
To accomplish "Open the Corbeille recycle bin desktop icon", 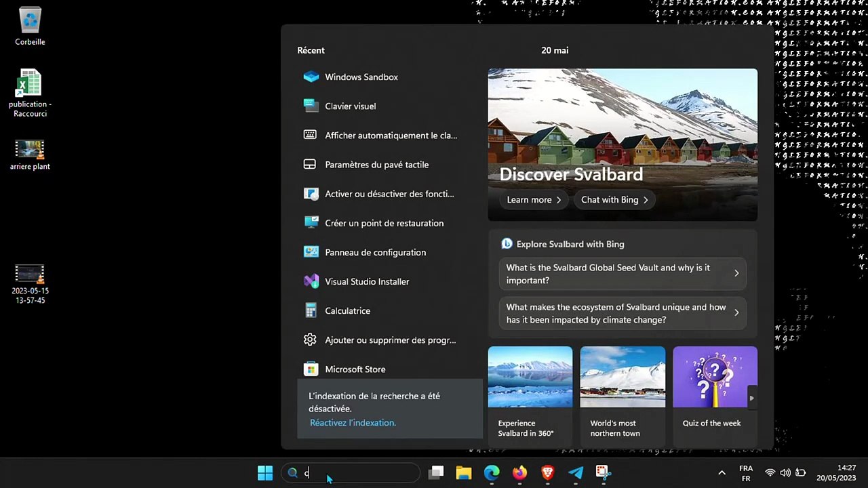I will click(30, 26).
